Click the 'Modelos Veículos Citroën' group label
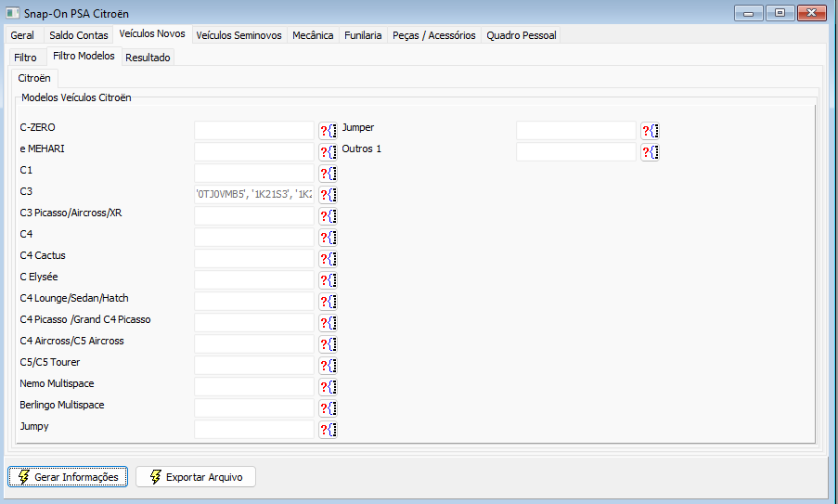The width and height of the screenshot is (838, 504). pos(76,97)
